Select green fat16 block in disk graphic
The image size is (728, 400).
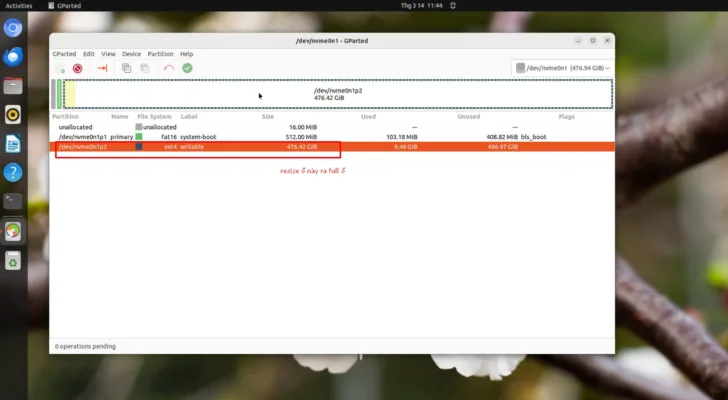click(59, 94)
